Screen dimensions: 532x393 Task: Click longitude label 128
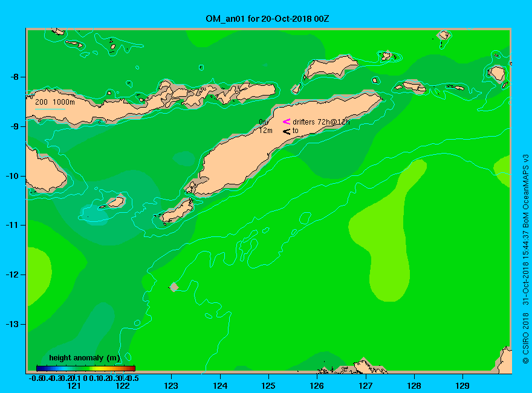click(x=414, y=386)
